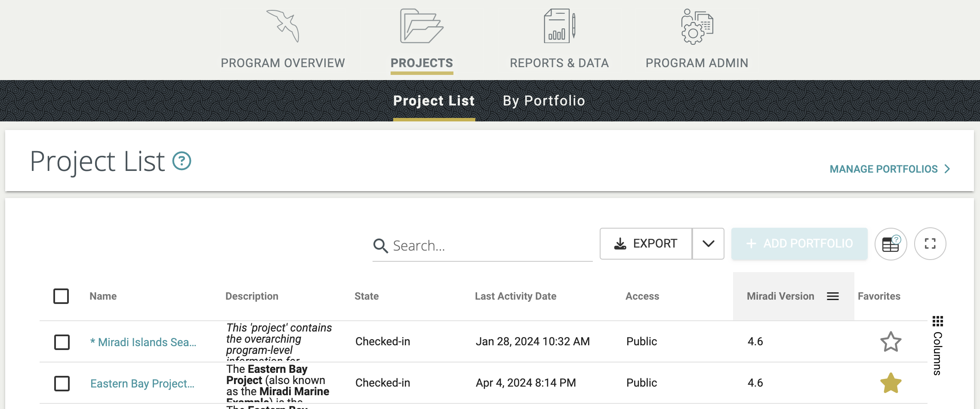The image size is (980, 409).
Task: Open the Reports & Data chart icon
Action: [559, 26]
